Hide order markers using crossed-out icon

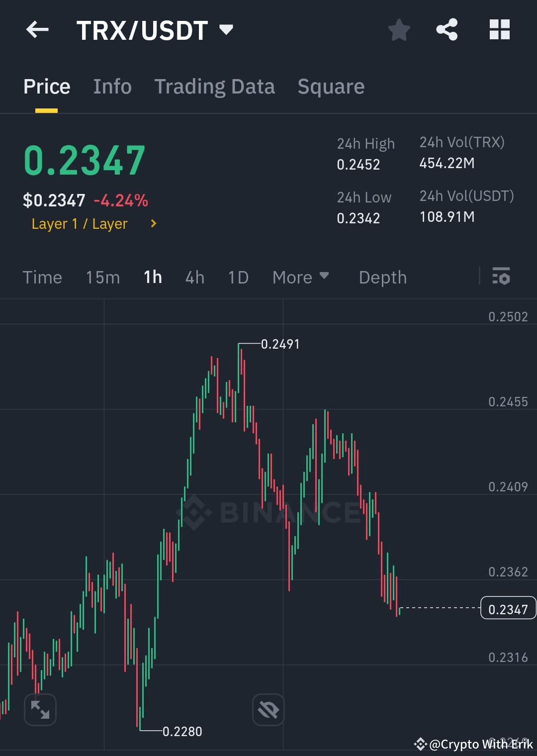coord(268,710)
